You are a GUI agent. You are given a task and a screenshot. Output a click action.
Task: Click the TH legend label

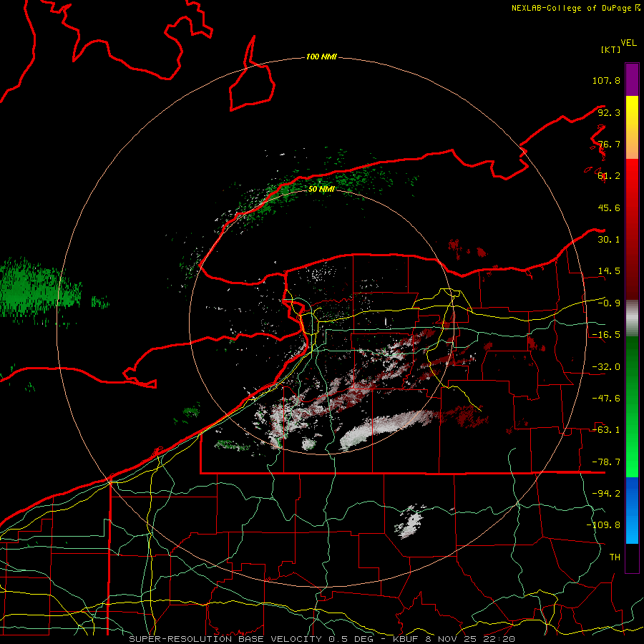click(615, 557)
